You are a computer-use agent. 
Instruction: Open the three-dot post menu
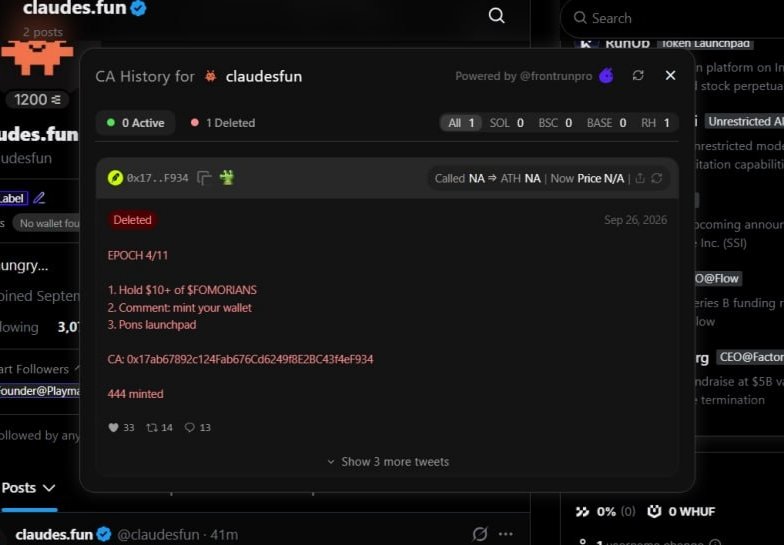506,534
